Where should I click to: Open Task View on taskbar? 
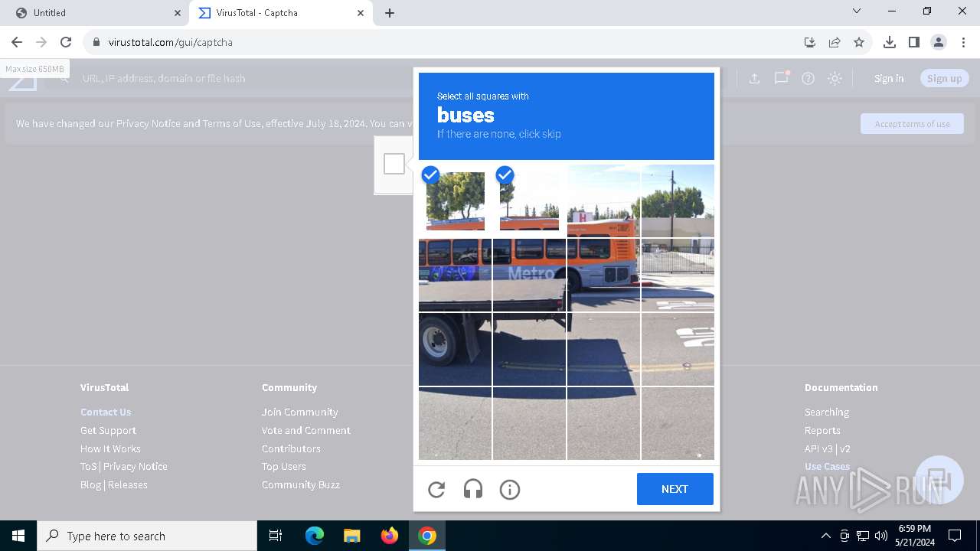[x=276, y=536]
